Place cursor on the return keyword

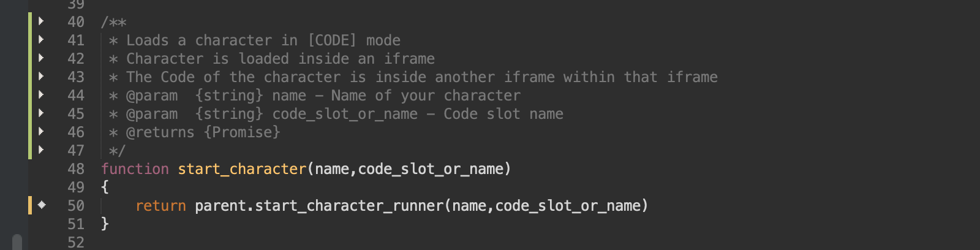point(160,206)
